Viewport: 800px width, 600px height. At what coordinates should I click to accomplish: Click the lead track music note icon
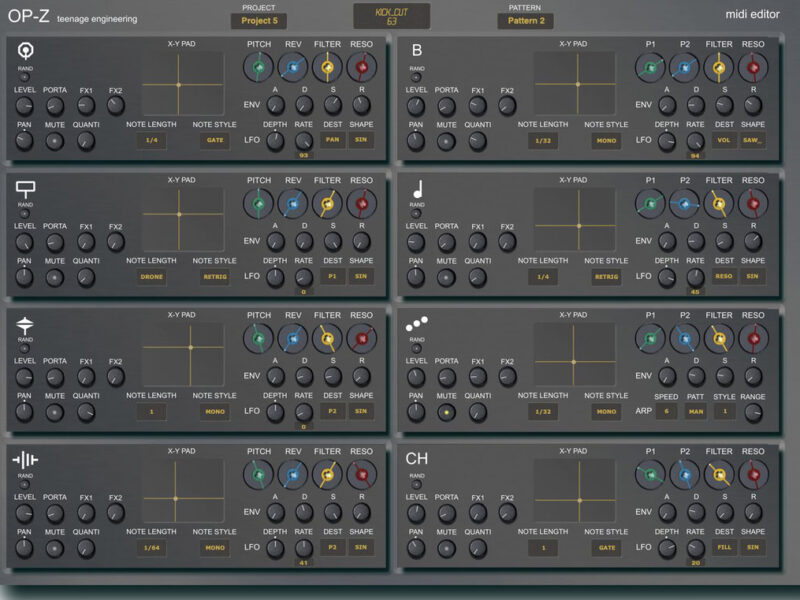(x=417, y=188)
